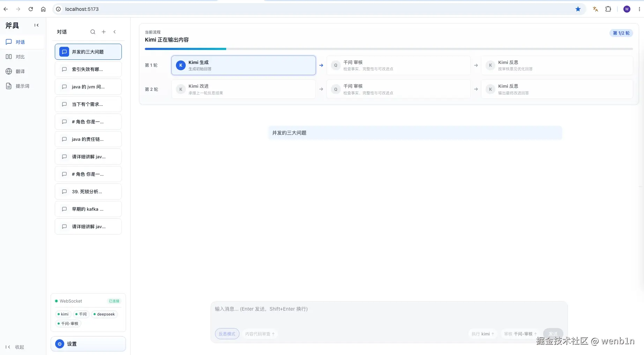Collapse the main sidebar next to 斧具 logo
644x355 pixels.
coord(36,25)
